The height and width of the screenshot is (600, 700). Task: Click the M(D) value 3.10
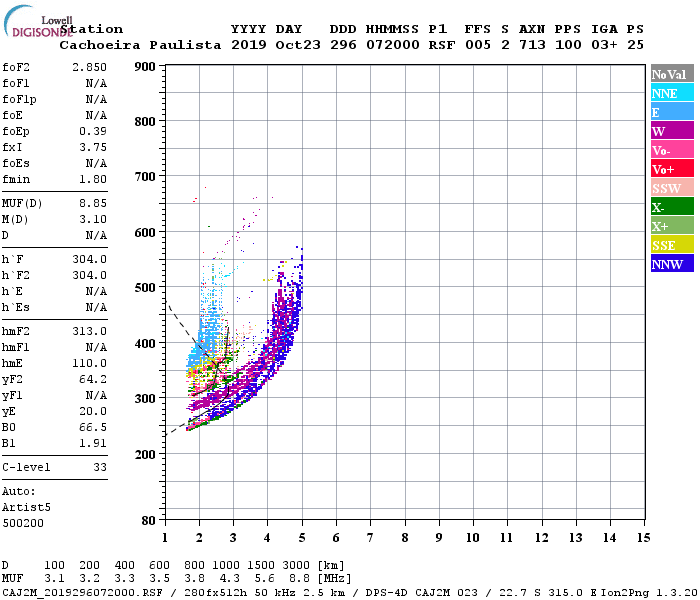(x=93, y=219)
